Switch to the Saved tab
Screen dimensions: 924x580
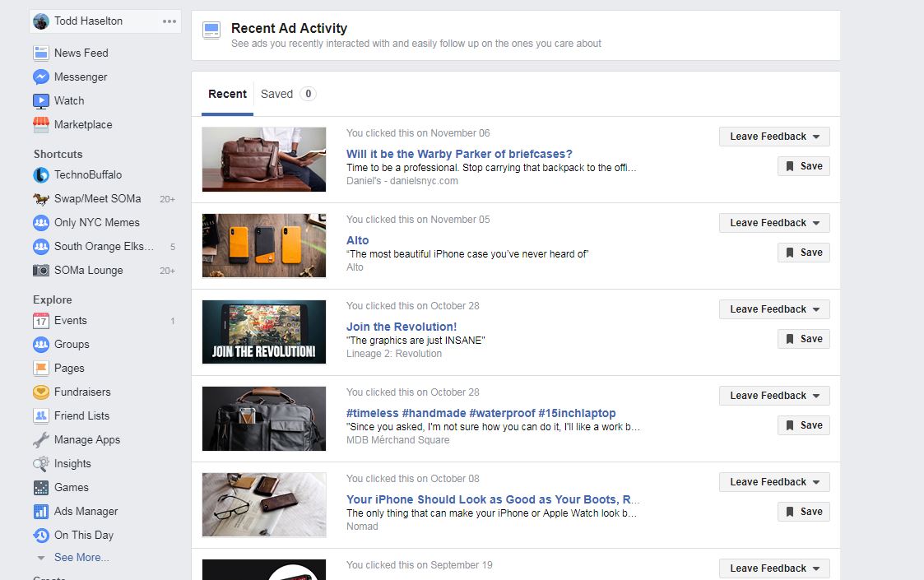click(288, 94)
